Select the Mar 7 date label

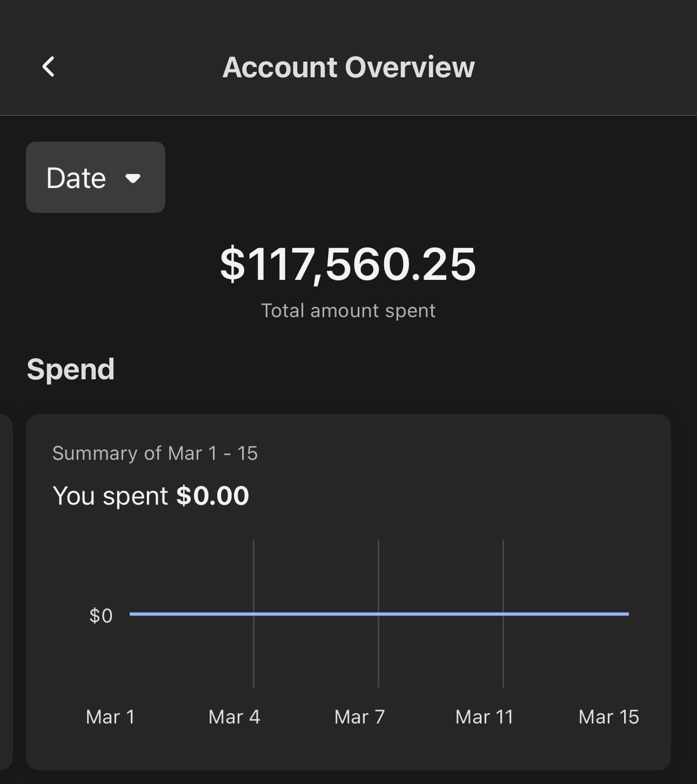point(360,717)
